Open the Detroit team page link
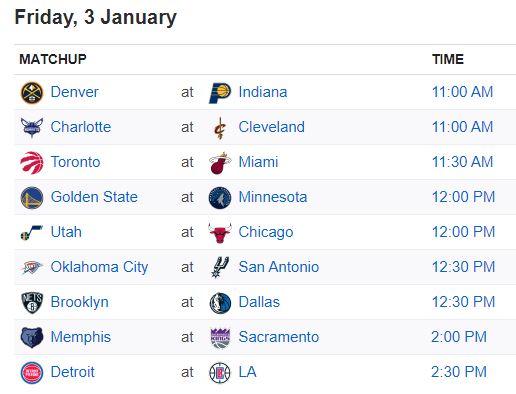 [x=73, y=372]
